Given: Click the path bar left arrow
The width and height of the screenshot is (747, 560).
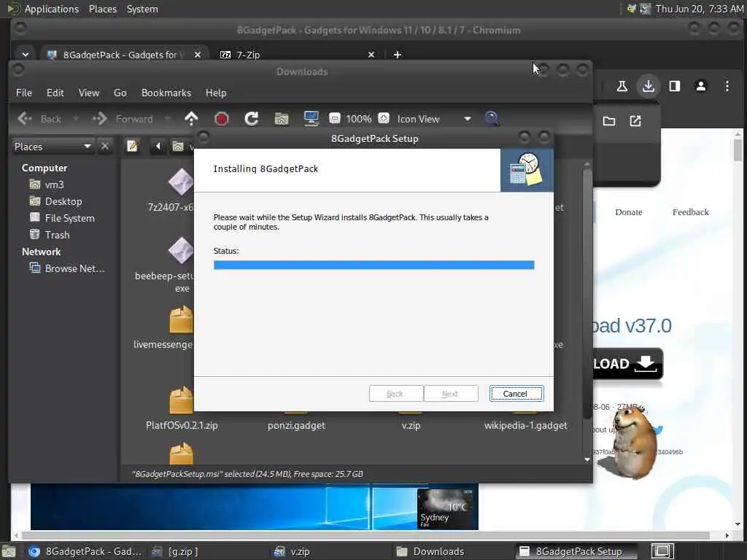Looking at the screenshot, I should tap(158, 146).
